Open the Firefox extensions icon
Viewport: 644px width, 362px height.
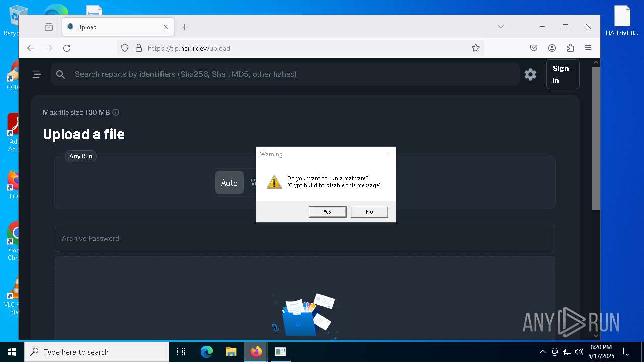pos(570,48)
